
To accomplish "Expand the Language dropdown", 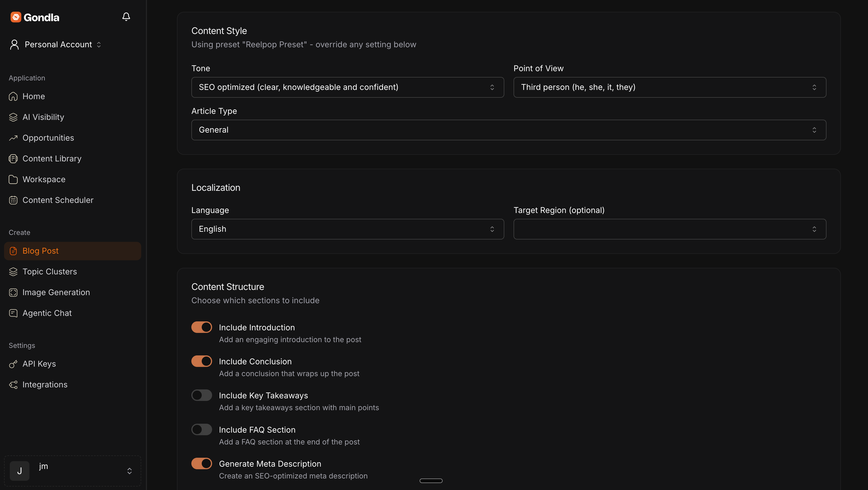I will [348, 229].
